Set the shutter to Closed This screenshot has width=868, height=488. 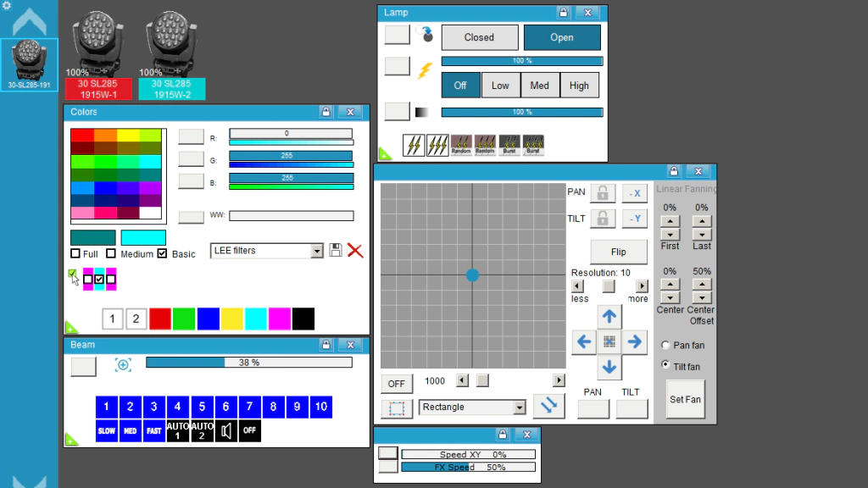[x=480, y=37]
